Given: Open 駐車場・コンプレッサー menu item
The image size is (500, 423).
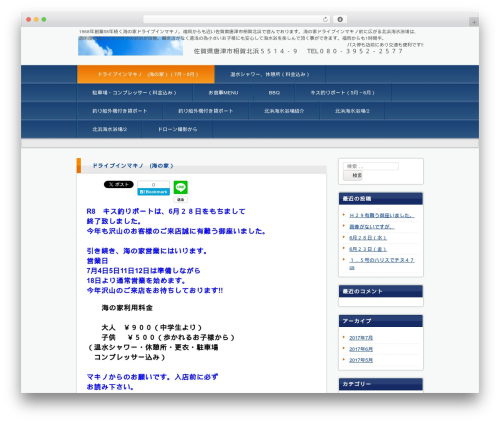Looking at the screenshot, I should point(134,93).
